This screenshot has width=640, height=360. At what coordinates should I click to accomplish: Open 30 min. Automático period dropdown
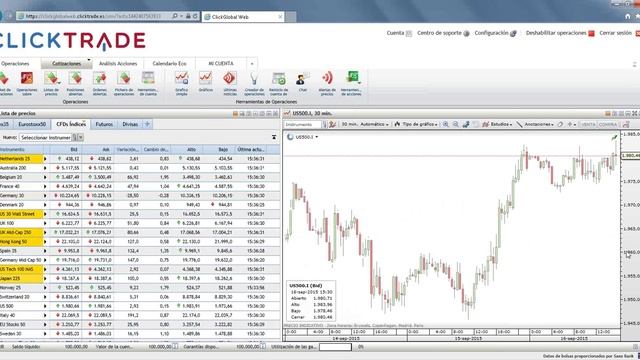pyautogui.click(x=364, y=124)
